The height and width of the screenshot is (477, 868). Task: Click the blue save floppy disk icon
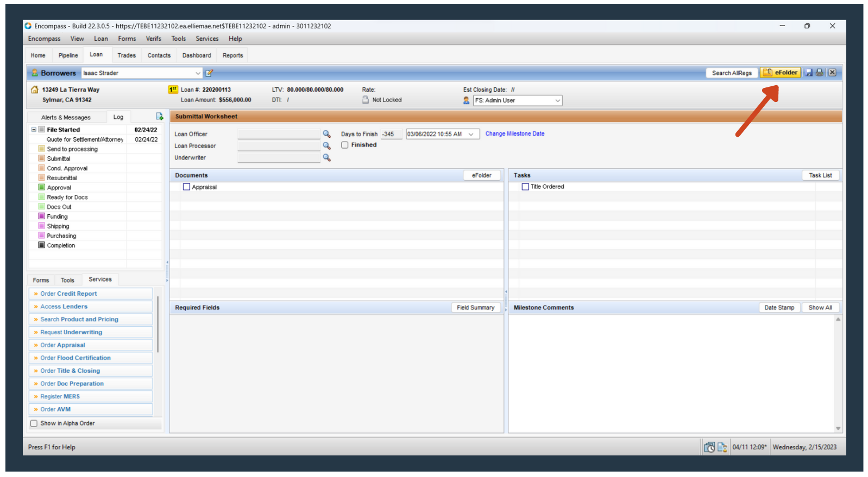click(809, 73)
